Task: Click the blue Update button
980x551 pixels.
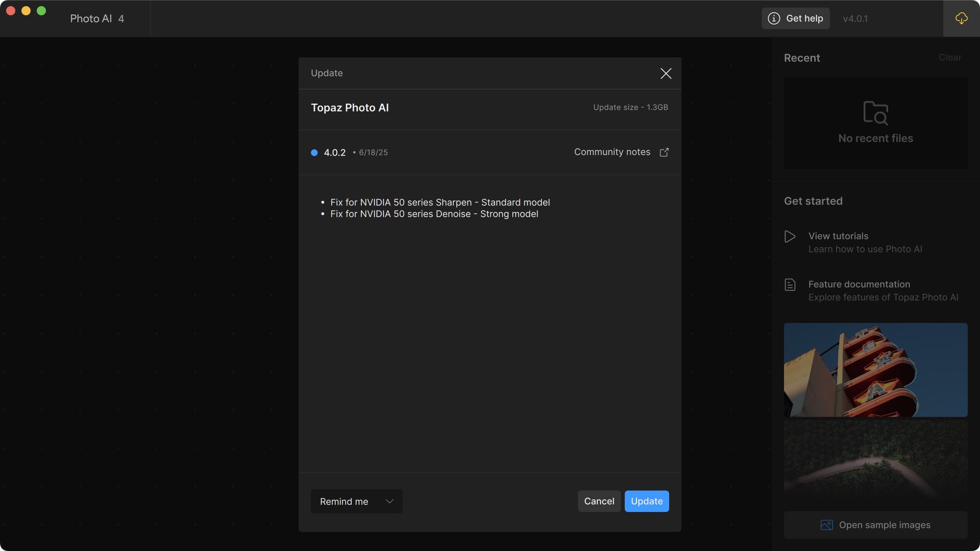Action: tap(647, 501)
